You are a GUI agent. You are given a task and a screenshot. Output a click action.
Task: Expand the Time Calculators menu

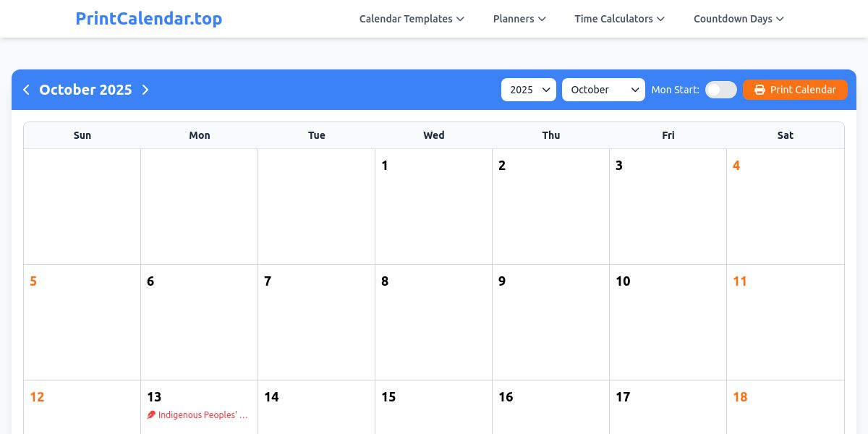coord(619,19)
